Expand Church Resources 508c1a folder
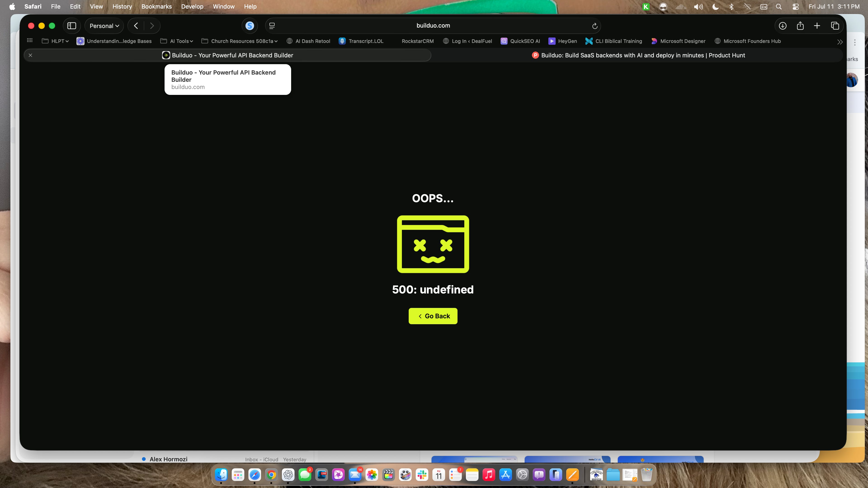This screenshot has height=488, width=868. coord(240,41)
